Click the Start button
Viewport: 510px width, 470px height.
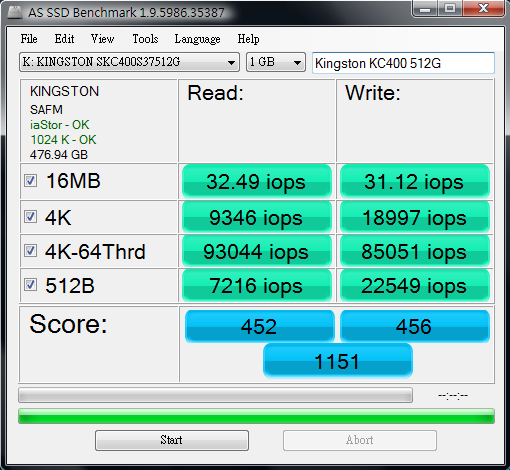coord(172,440)
